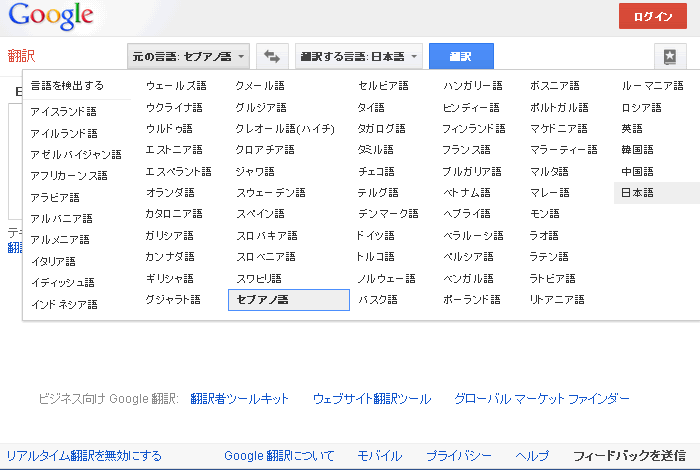Choose ベトナム語 language
The width and height of the screenshot is (700, 470).
467,192
